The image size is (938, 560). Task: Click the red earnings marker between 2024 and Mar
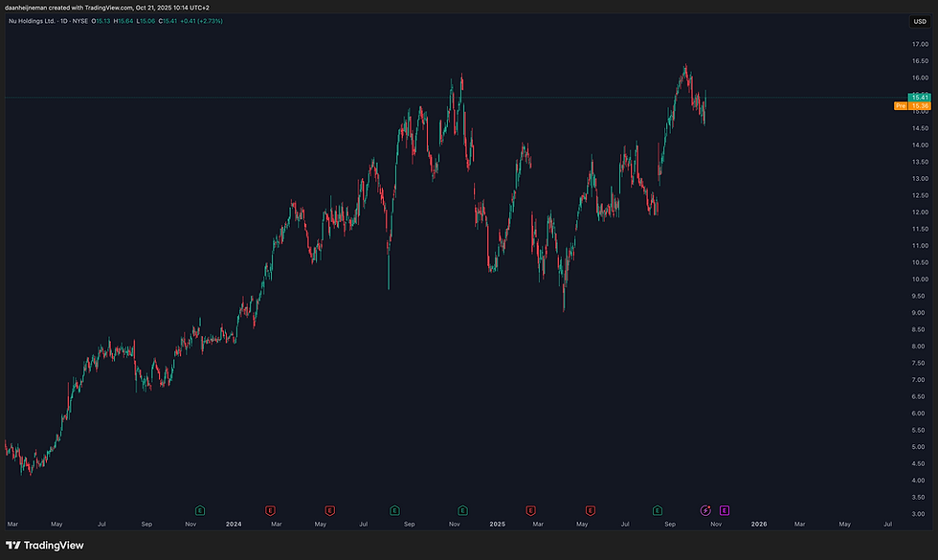pyautogui.click(x=270, y=510)
